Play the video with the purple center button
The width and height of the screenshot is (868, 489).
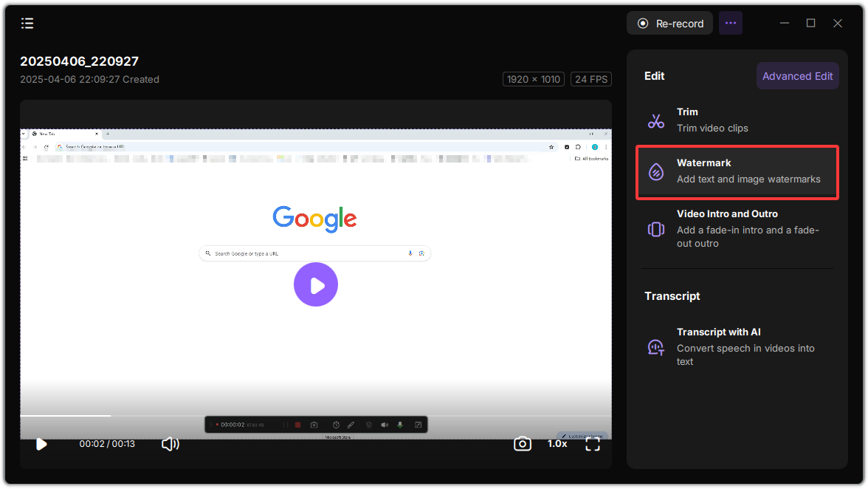coord(316,284)
